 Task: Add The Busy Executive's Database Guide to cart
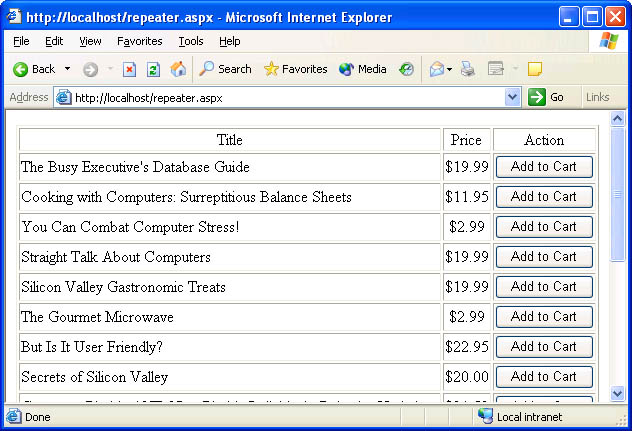[x=544, y=167]
